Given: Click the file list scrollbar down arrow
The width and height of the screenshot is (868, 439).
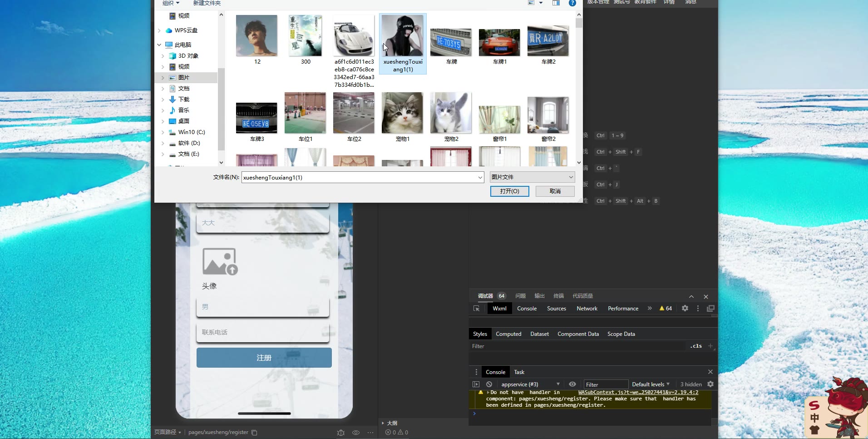Looking at the screenshot, I should click(x=579, y=162).
